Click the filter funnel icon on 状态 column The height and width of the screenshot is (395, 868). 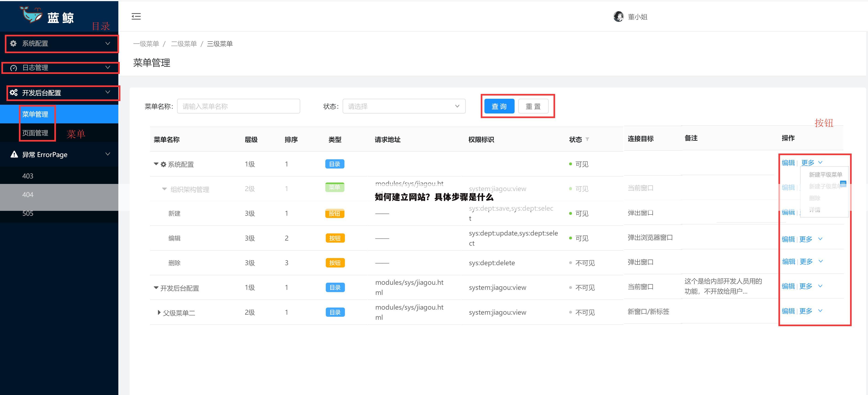tap(587, 139)
